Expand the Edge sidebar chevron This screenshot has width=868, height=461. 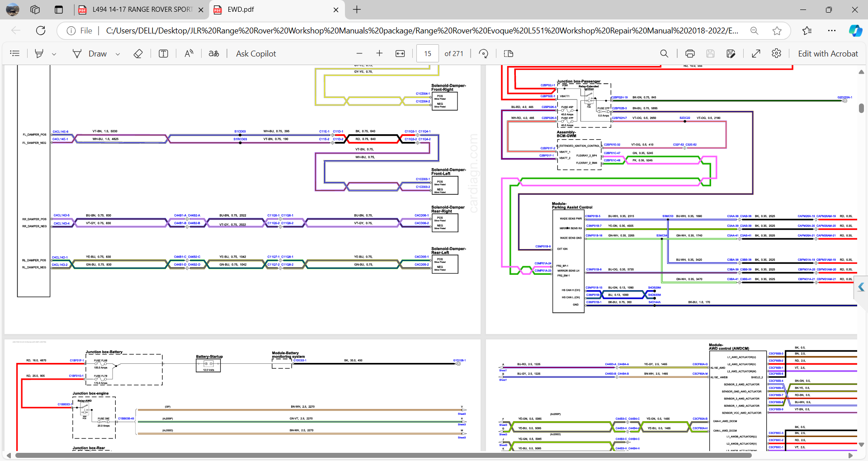coord(861,287)
